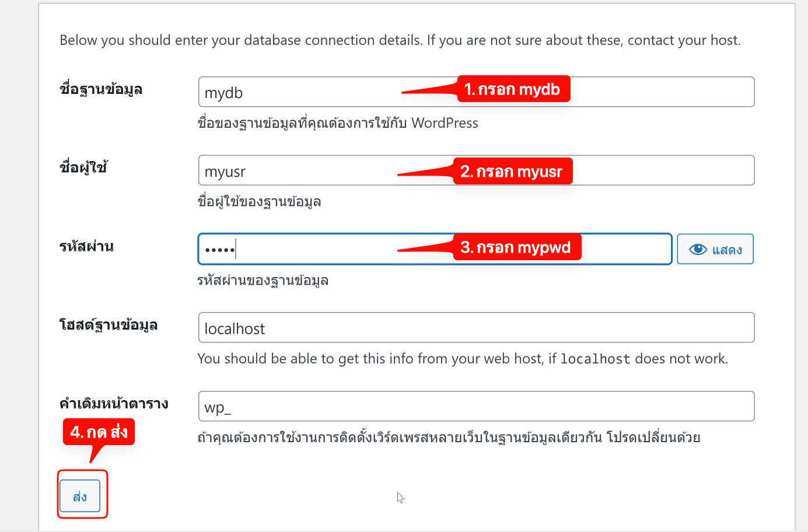Click the red '2. กรอก myusr' callout
Screen dimensions: 808x532
[512, 171]
